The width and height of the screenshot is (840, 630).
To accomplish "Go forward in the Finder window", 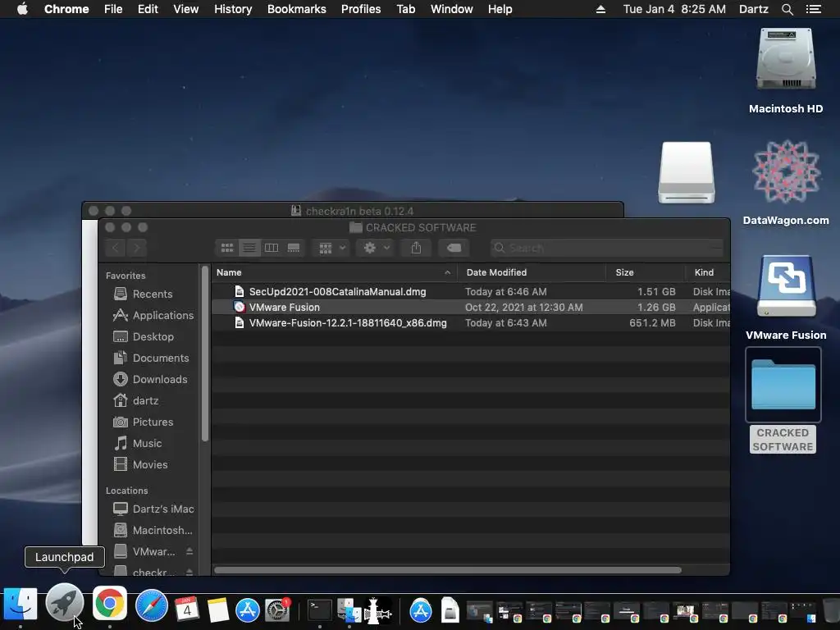I will click(x=137, y=248).
